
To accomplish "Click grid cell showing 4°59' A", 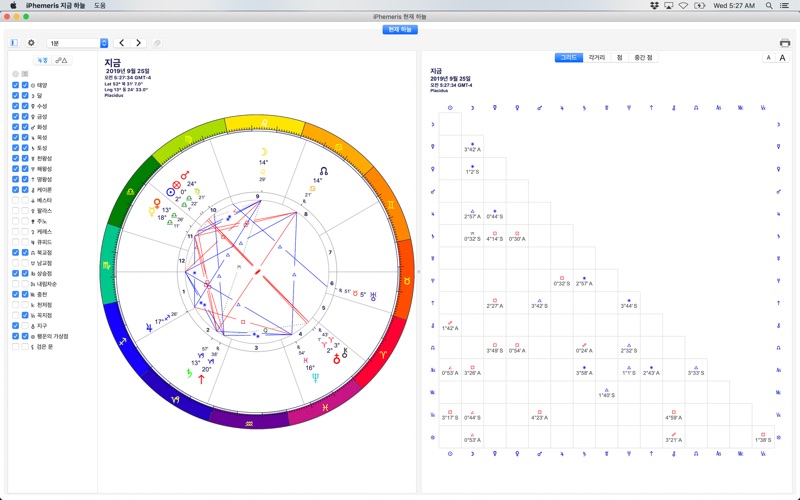I will click(673, 415).
